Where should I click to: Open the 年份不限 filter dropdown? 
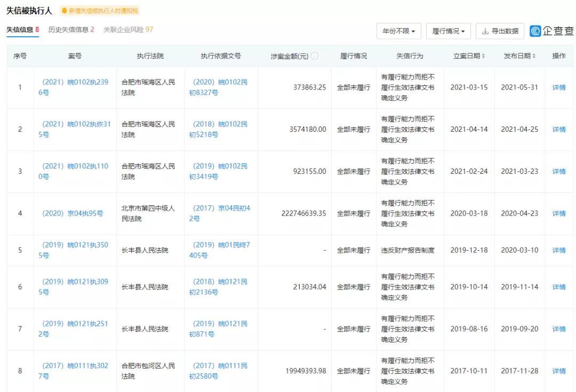click(x=398, y=31)
